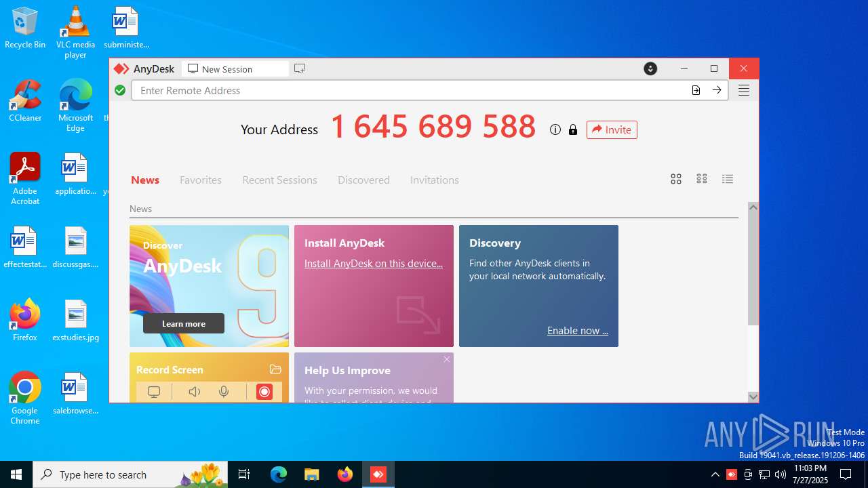
Task: Open recordings folder in Record Screen card
Action: coord(275,369)
